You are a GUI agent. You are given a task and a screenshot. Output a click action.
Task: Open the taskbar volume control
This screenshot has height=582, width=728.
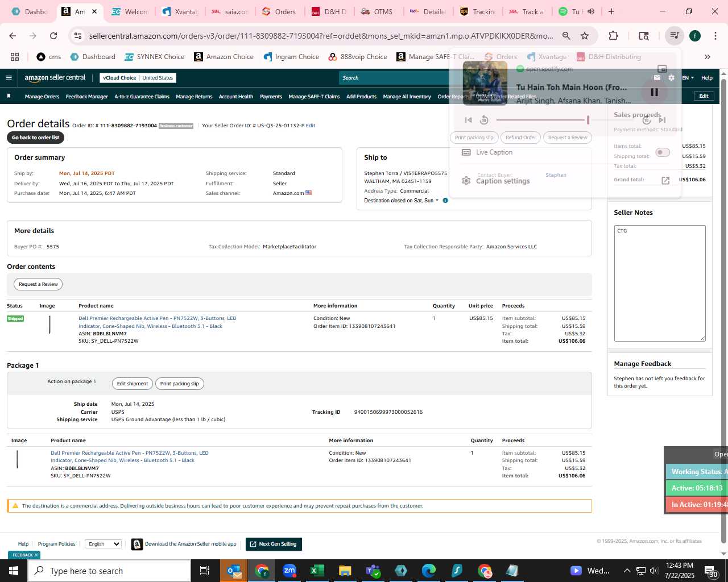[x=654, y=571]
